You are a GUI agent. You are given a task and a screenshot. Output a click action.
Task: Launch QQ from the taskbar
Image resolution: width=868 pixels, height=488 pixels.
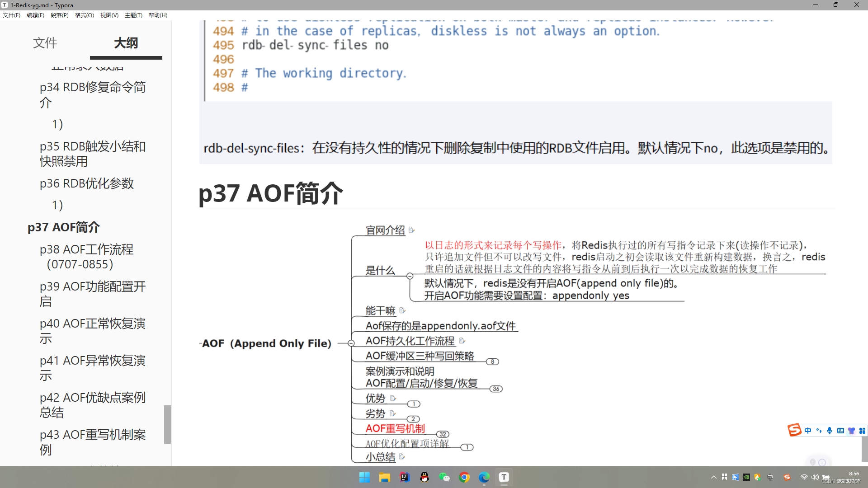tap(425, 477)
